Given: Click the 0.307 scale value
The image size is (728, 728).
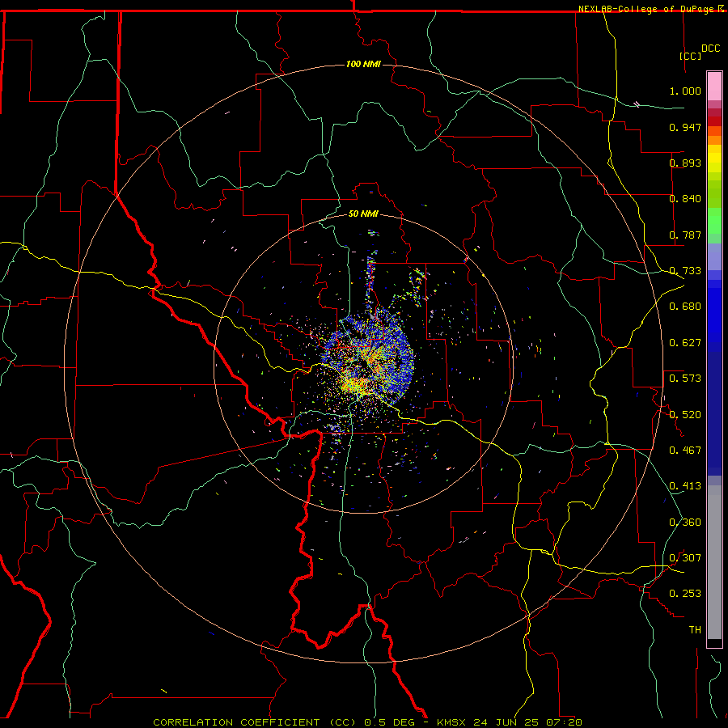Looking at the screenshot, I should click(x=685, y=558).
